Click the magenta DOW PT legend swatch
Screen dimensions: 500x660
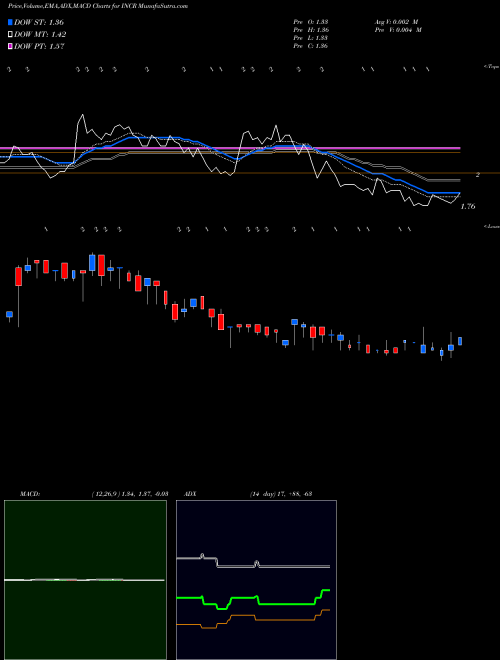pyautogui.click(x=10, y=46)
